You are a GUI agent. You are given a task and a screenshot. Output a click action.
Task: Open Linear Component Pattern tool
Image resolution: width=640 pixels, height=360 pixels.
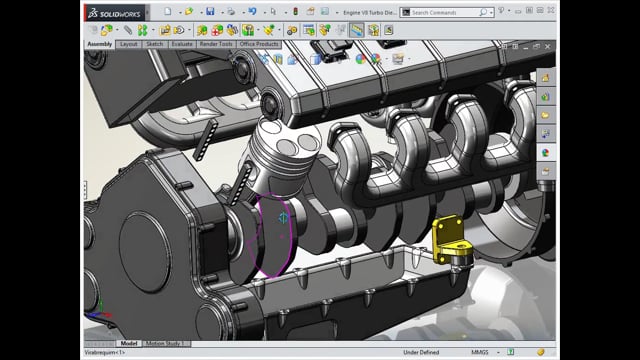pyautogui.click(x=142, y=30)
